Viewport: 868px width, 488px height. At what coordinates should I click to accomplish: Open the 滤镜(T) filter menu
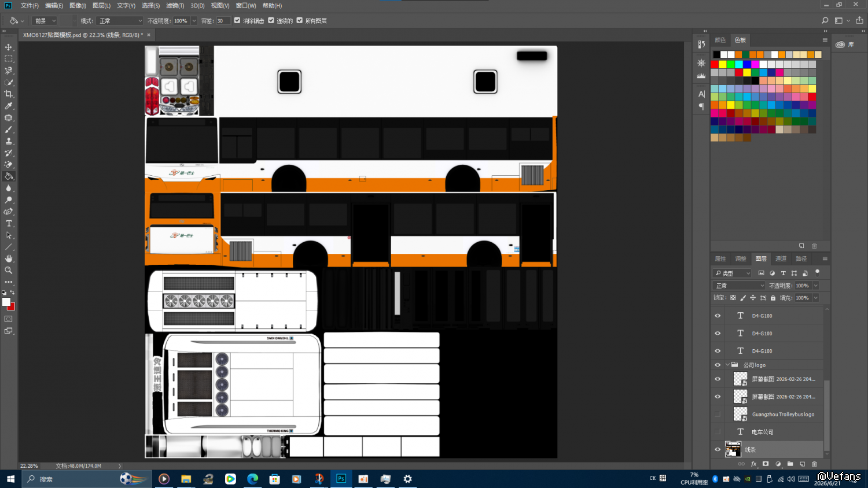tap(175, 5)
